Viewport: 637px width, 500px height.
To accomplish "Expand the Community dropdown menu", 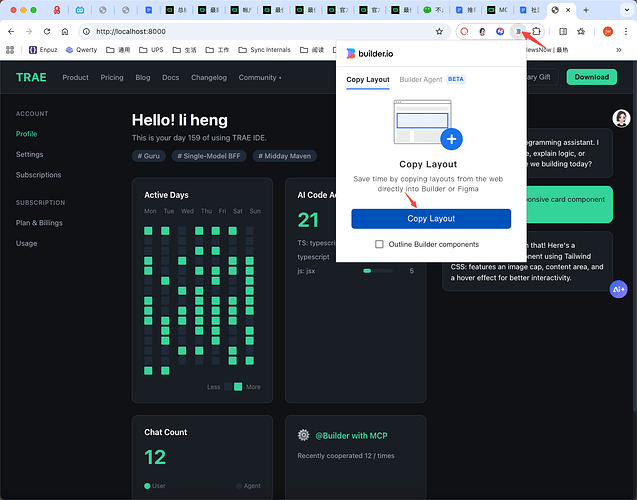I will point(259,77).
